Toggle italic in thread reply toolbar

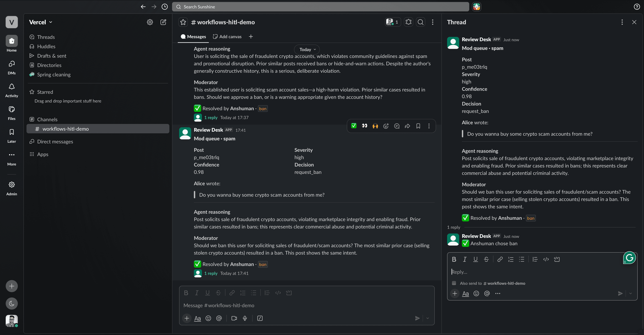465,259
